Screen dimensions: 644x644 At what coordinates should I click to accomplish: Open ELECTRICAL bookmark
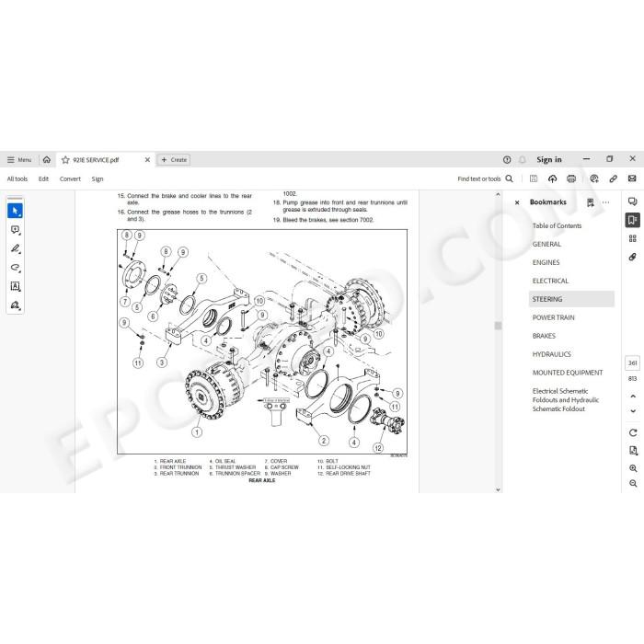coord(550,281)
